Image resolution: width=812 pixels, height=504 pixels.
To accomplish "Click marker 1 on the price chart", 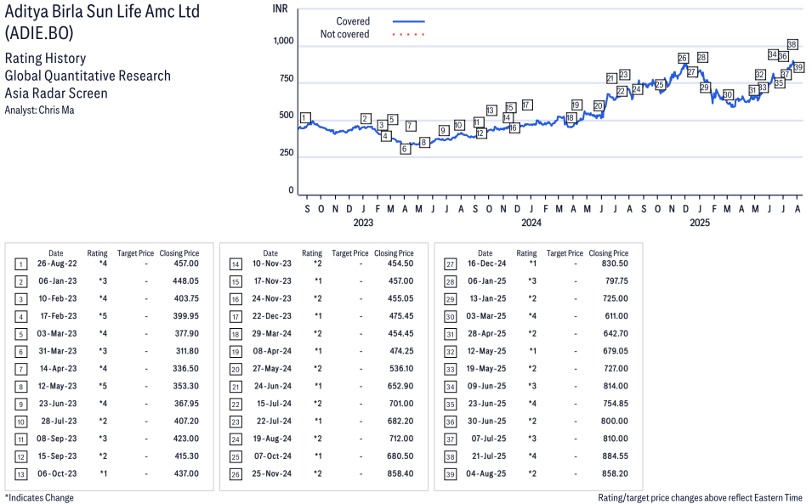I will [305, 118].
